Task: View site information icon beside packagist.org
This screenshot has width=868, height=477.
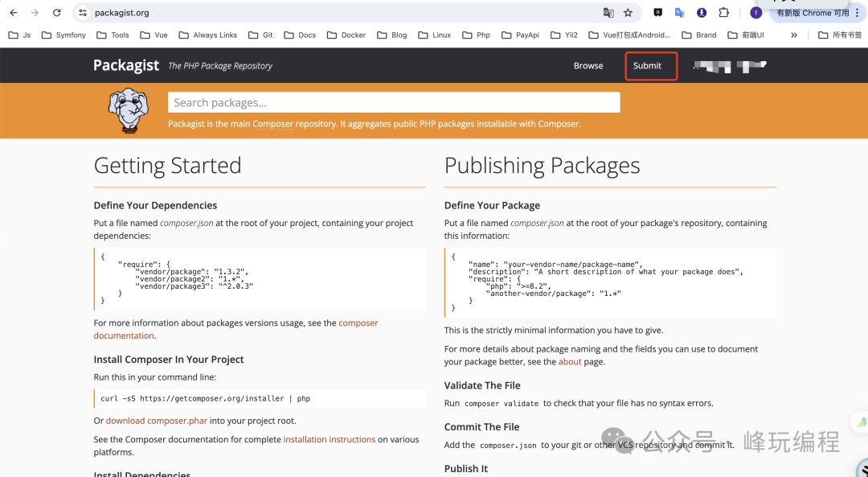Action: 83,13
